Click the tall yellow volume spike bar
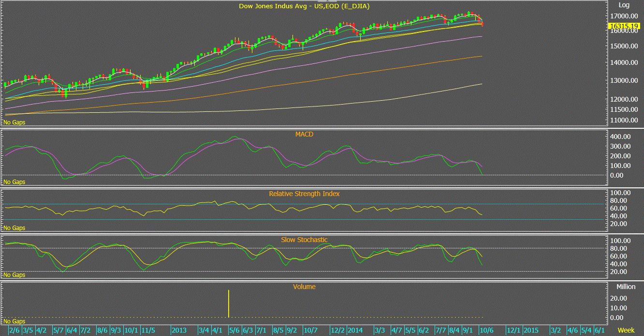 click(x=229, y=304)
